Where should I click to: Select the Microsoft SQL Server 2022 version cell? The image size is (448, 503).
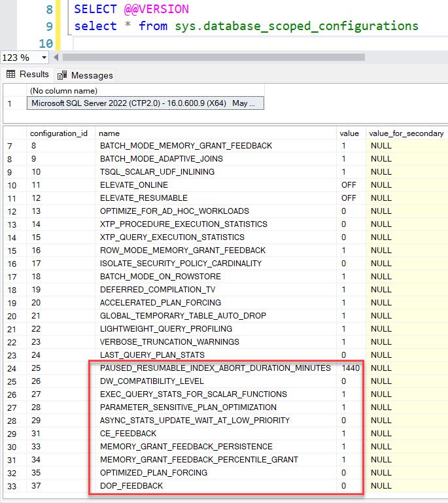coord(145,103)
